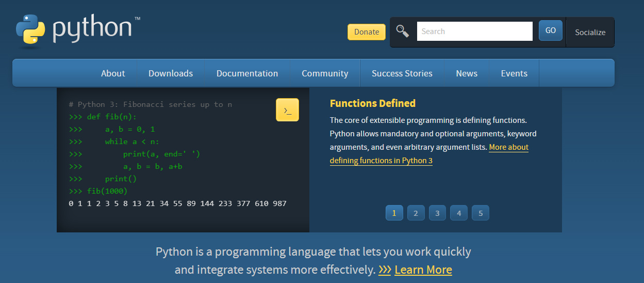Click the code line 'a, b = b, a+b'

tap(153, 166)
